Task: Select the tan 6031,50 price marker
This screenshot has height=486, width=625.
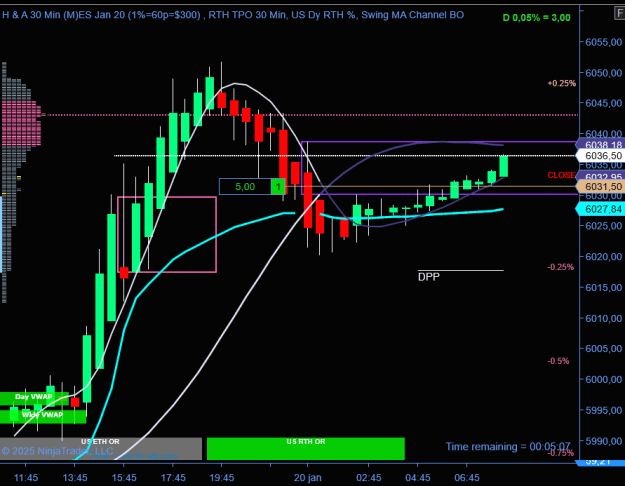Action: [x=601, y=187]
